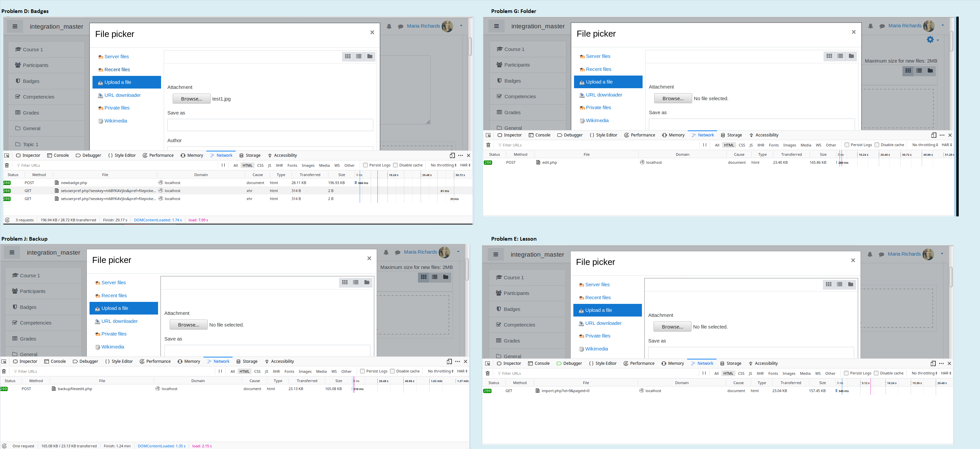Pause network recording in Lesson devtools
Screen dimensions: 980x449
coord(704,373)
